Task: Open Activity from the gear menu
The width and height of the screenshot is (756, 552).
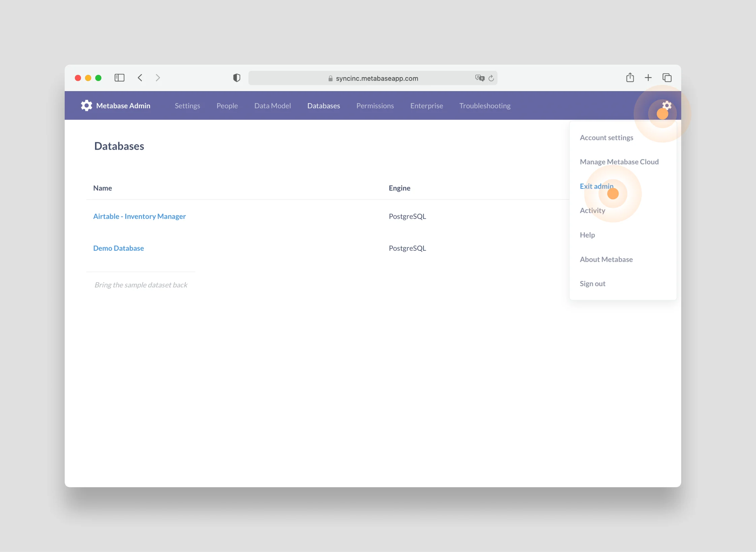Action: (x=592, y=211)
